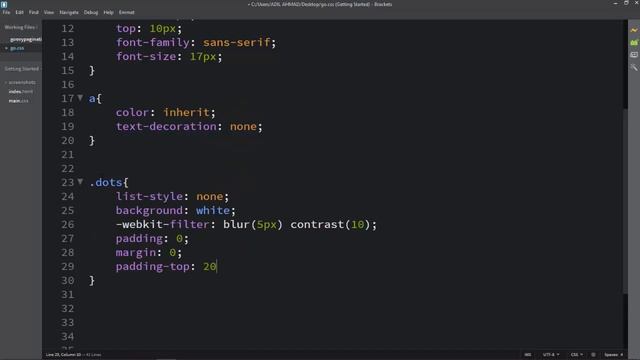Image resolution: width=640 pixels, height=360 pixels.
Task: Click the 'margin' property on line 28
Action: 136,253
